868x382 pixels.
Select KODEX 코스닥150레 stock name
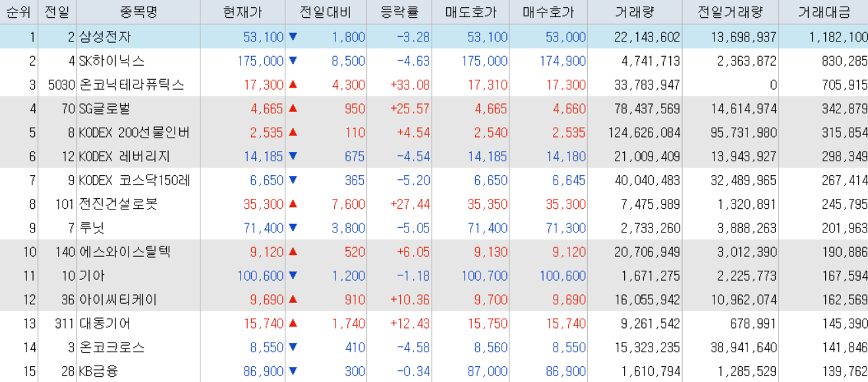point(134,180)
